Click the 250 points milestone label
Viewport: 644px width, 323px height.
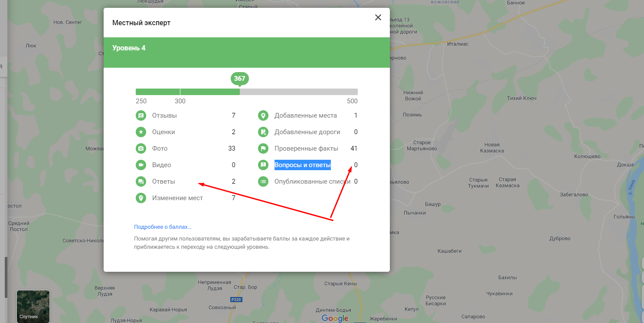pos(141,101)
